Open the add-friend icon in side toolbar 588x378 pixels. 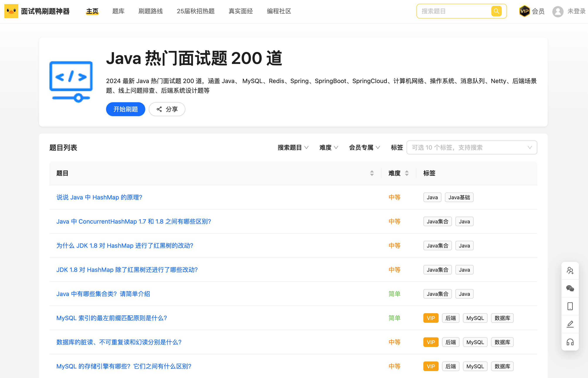(x=570, y=271)
